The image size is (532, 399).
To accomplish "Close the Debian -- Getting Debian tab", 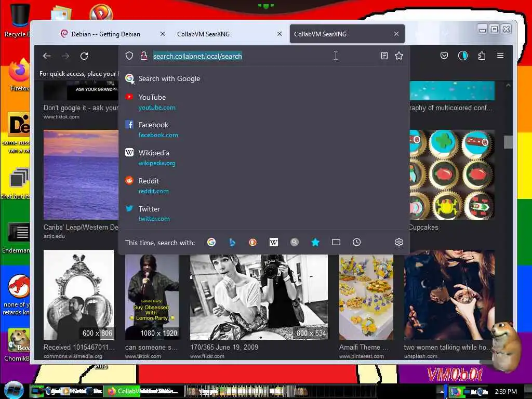I will pos(163,34).
